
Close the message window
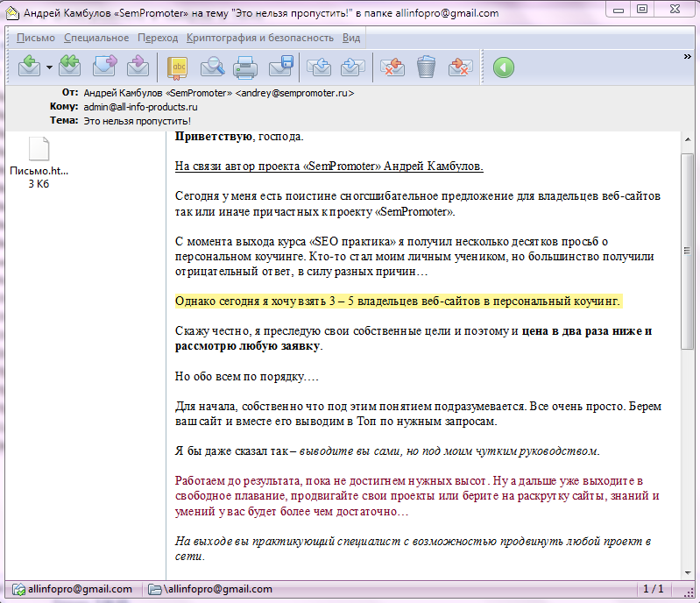pyautogui.click(x=675, y=9)
